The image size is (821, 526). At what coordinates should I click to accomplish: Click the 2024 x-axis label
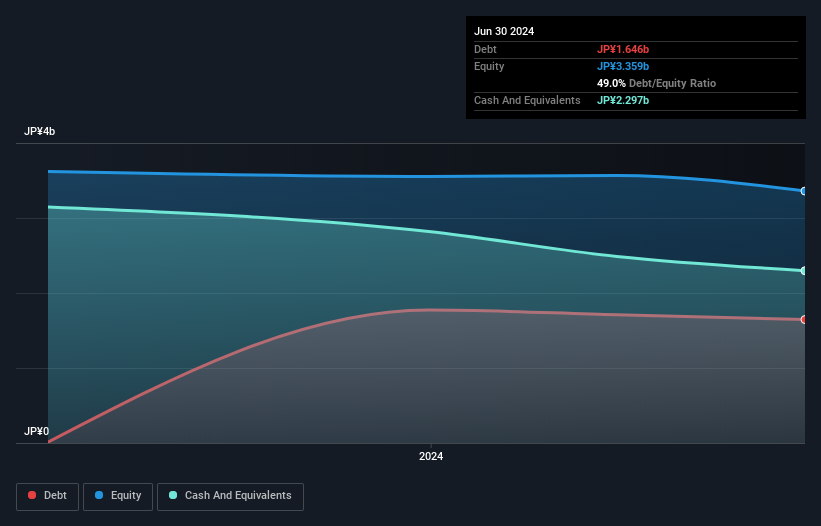coord(431,456)
